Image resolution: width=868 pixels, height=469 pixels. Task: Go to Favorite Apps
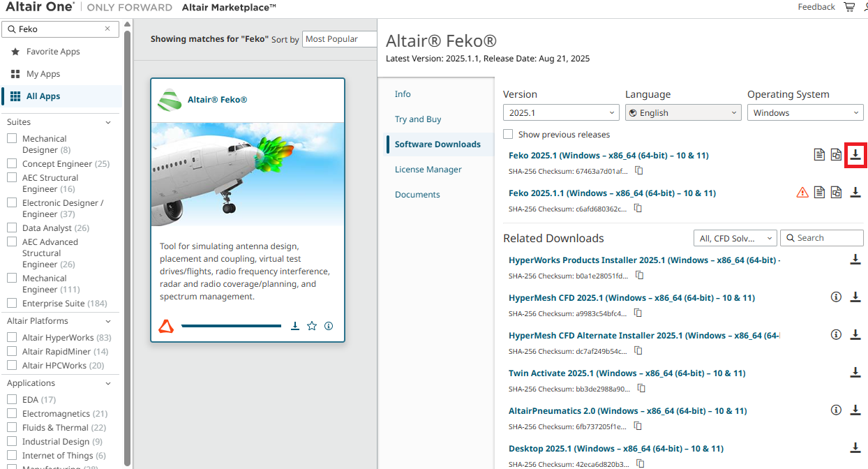[x=53, y=52]
